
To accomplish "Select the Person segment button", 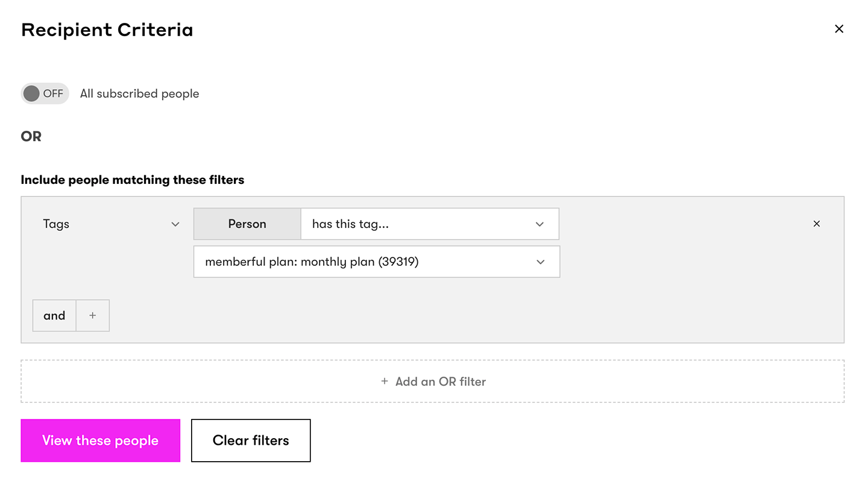I will [x=247, y=224].
